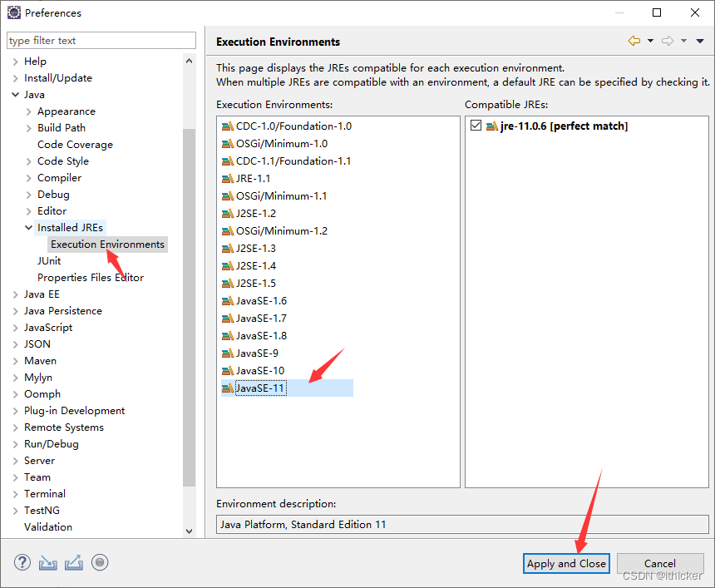Open the view menu triangle
This screenshot has height=588, width=715.
700,41
